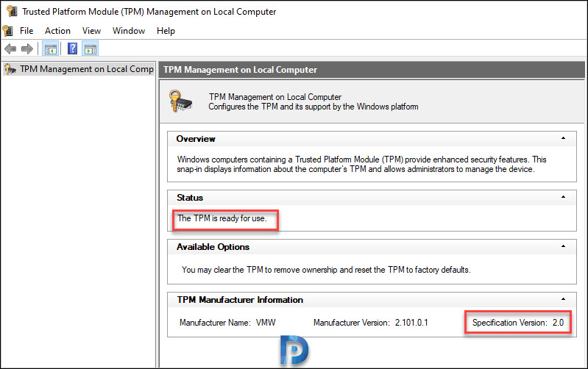This screenshot has height=369, width=588.
Task: Click 'Manufacturer Name: VMW' text
Action: [x=227, y=323]
